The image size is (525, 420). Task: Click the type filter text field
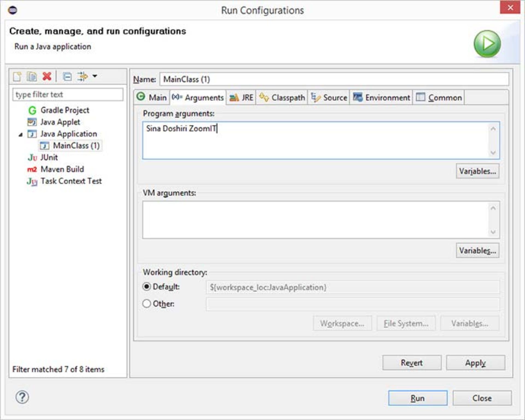(x=68, y=95)
